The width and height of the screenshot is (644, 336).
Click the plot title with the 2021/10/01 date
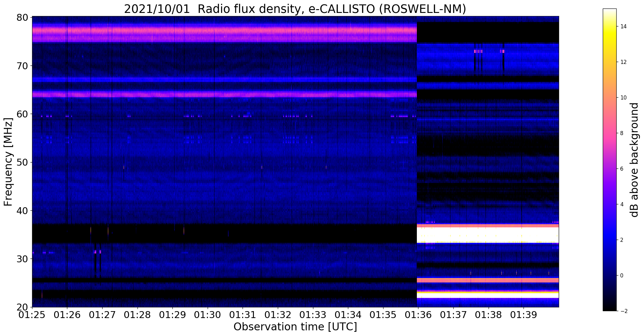click(295, 9)
